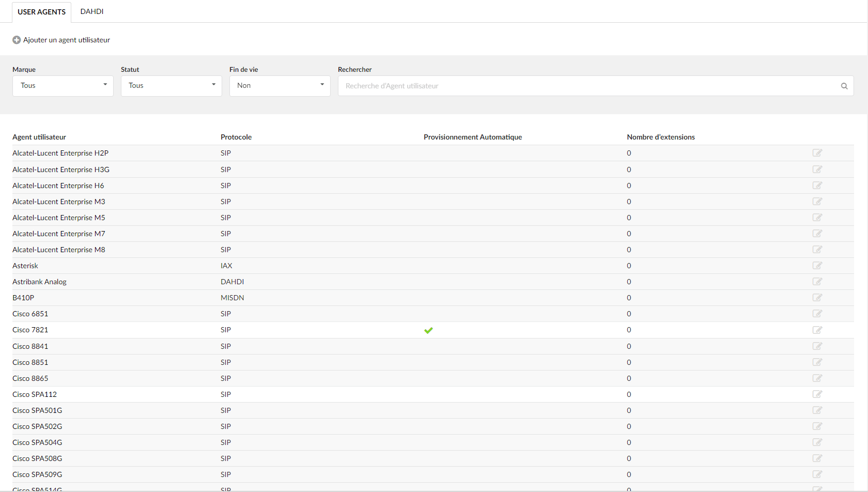Select the Cisco SPA509G agent name
868x492 pixels.
(37, 474)
